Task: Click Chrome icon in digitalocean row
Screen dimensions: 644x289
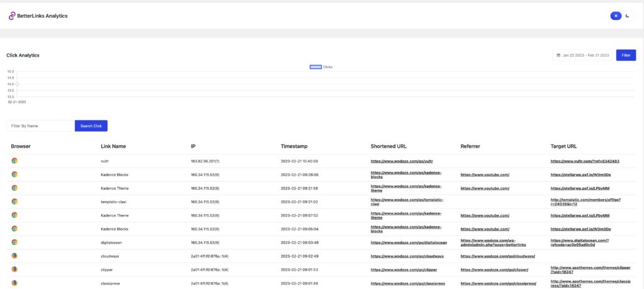Action: [x=14, y=242]
